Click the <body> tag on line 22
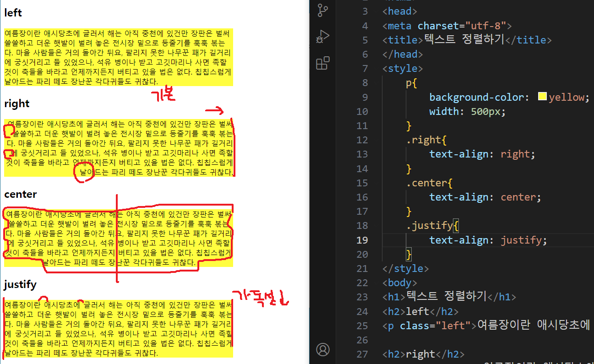594x364 pixels. [400, 283]
